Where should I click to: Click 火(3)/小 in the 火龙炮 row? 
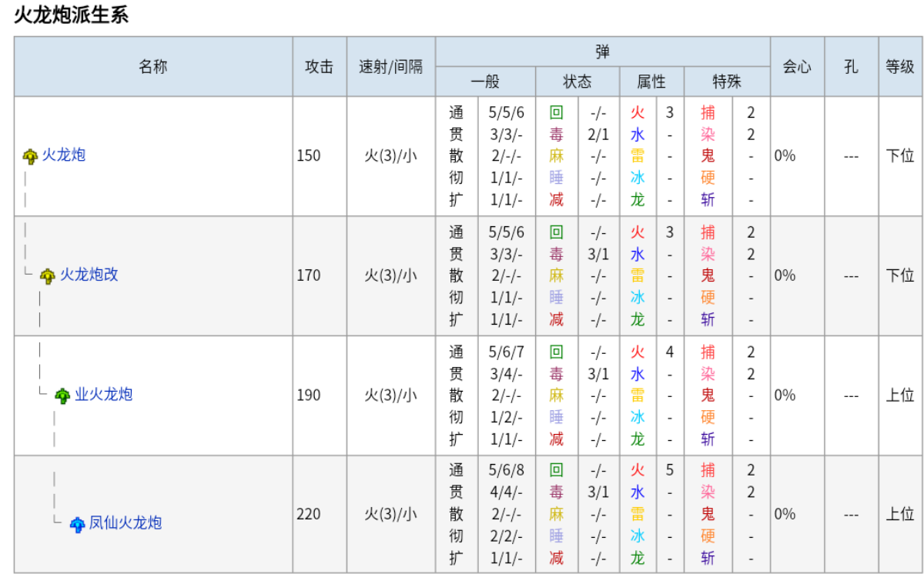[391, 156]
